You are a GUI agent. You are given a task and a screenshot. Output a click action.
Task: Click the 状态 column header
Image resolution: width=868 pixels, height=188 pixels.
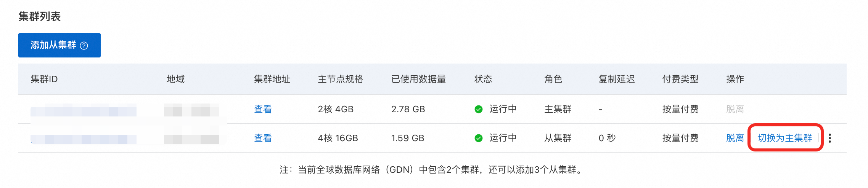coord(483,79)
